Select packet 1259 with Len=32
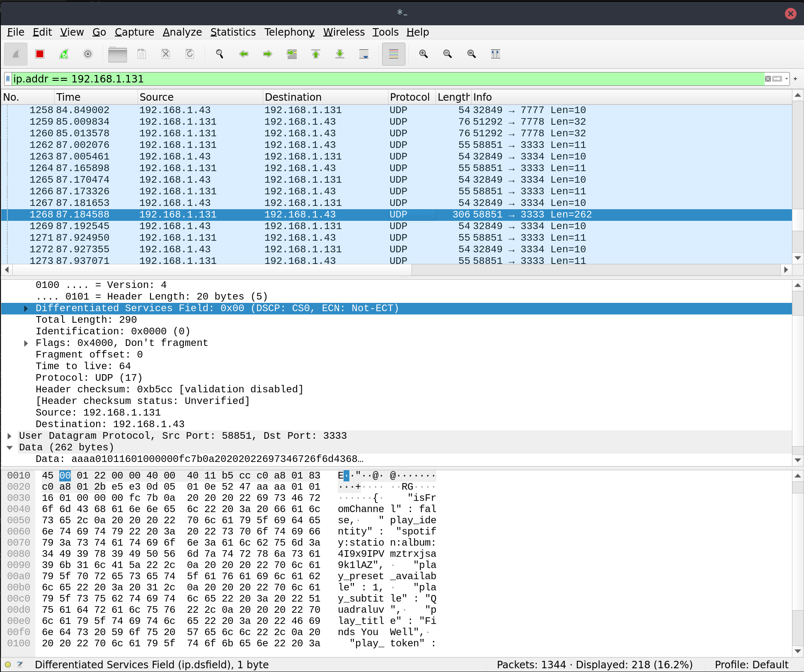 pos(396,122)
